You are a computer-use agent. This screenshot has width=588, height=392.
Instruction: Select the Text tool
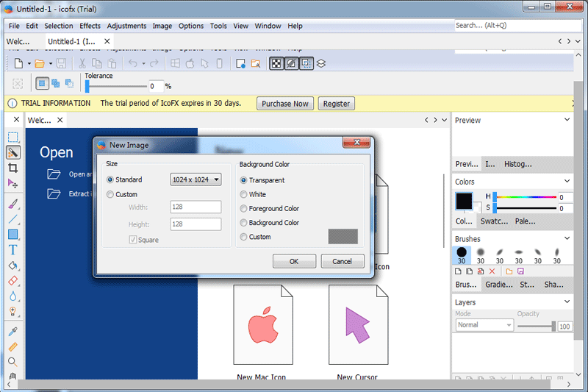(x=13, y=250)
